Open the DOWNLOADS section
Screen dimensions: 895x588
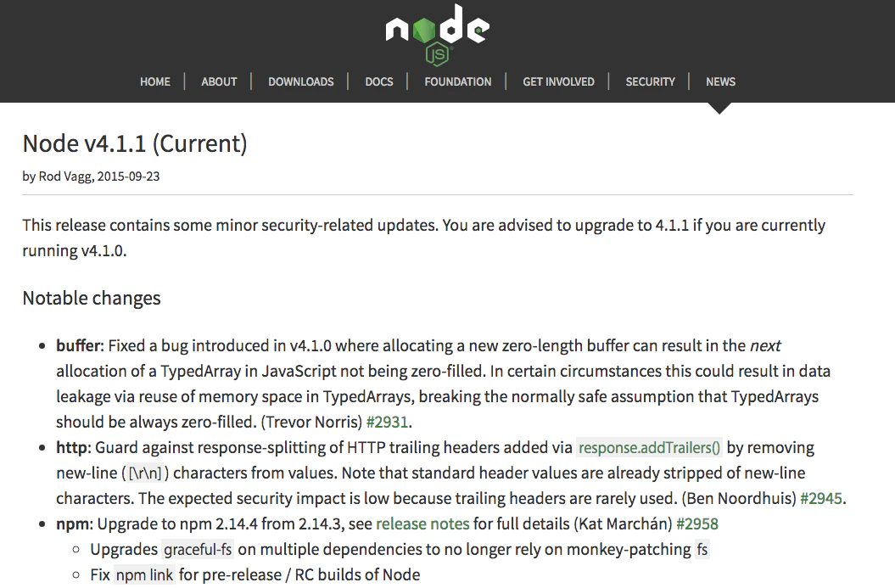301,81
